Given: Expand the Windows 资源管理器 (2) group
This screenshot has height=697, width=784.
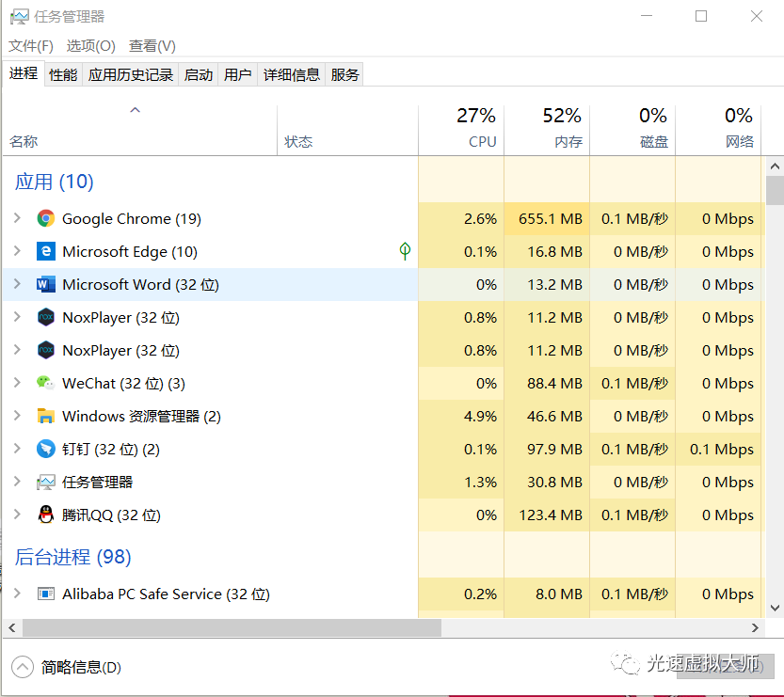Looking at the screenshot, I should pos(17,416).
